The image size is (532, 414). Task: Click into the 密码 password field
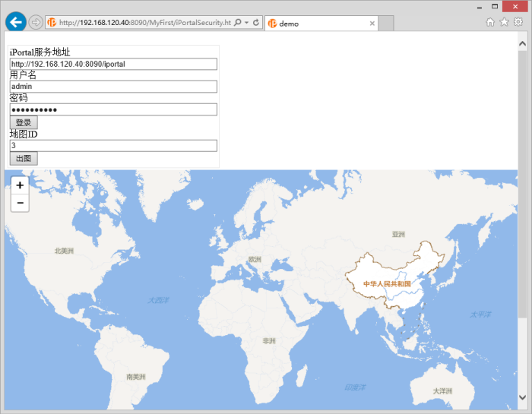point(113,109)
